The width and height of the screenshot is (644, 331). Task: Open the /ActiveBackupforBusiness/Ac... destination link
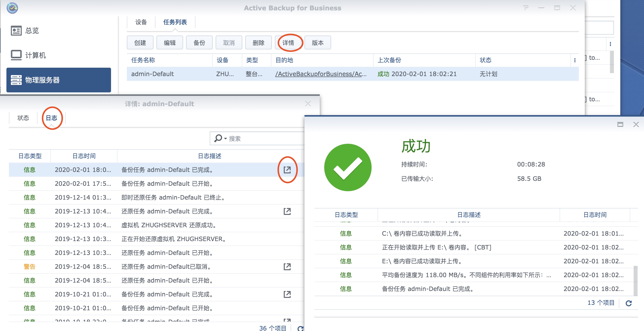321,74
